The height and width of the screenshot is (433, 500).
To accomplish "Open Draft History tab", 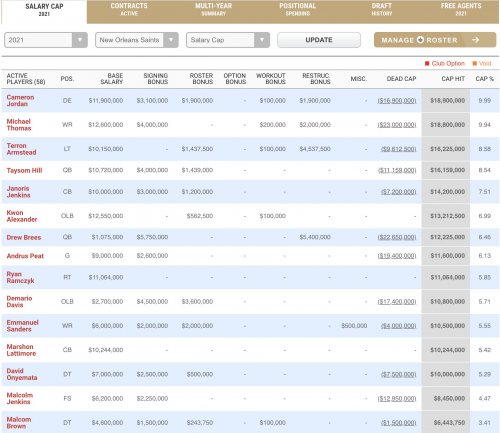I will (x=382, y=10).
